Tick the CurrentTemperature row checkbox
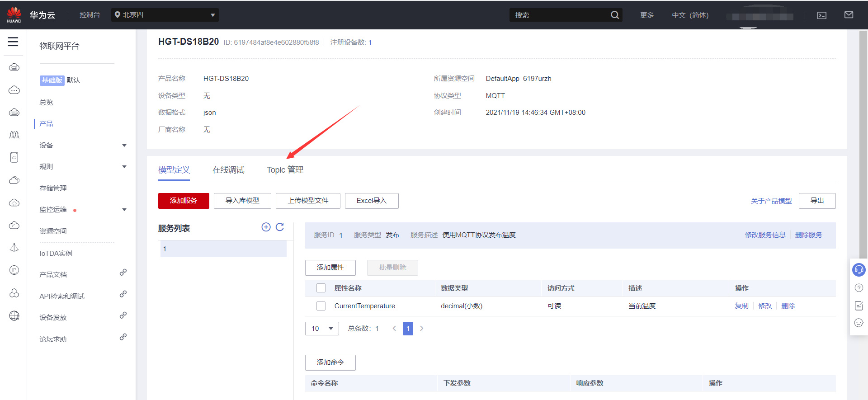The width and height of the screenshot is (868, 400). (321, 306)
